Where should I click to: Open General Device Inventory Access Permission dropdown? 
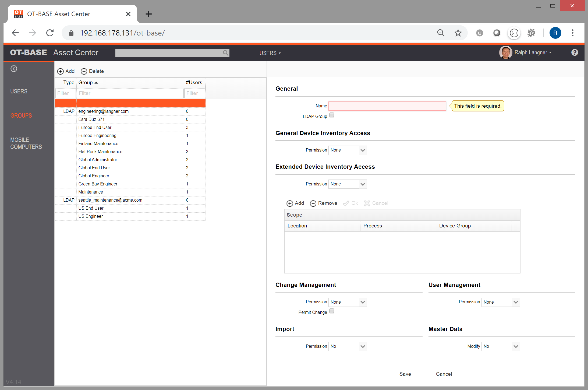(348, 150)
